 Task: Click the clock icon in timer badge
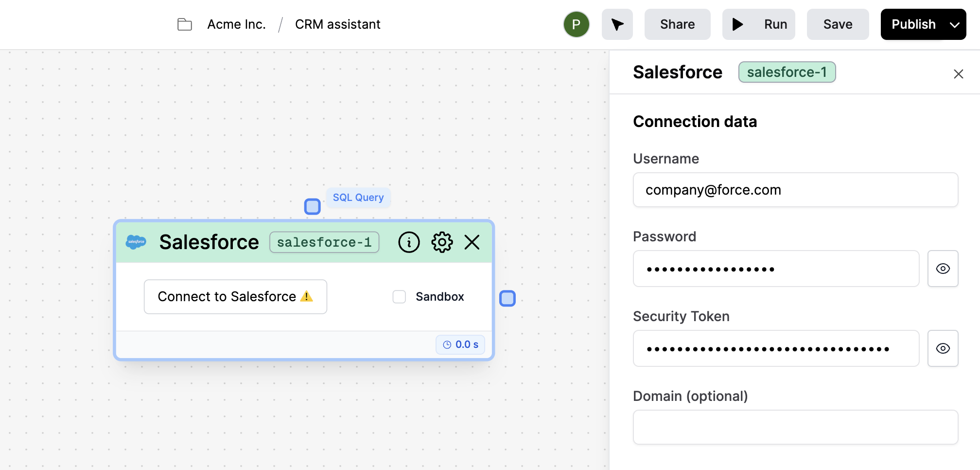[x=447, y=344]
